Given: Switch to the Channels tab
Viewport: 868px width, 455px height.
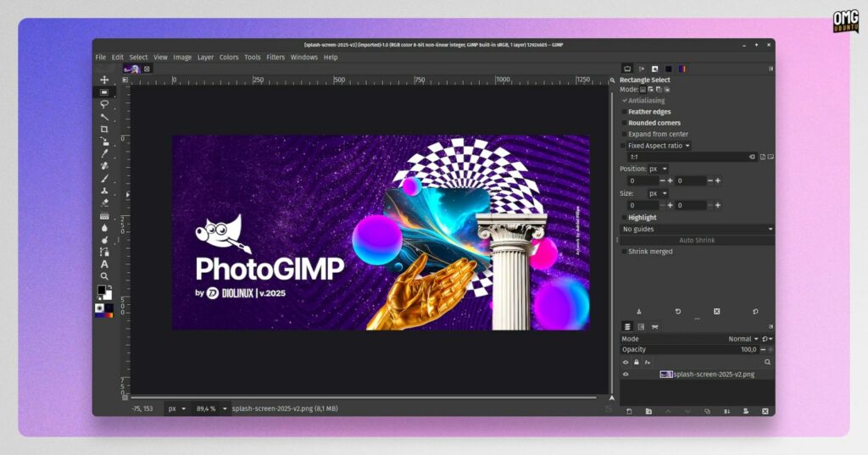Looking at the screenshot, I should [641, 327].
